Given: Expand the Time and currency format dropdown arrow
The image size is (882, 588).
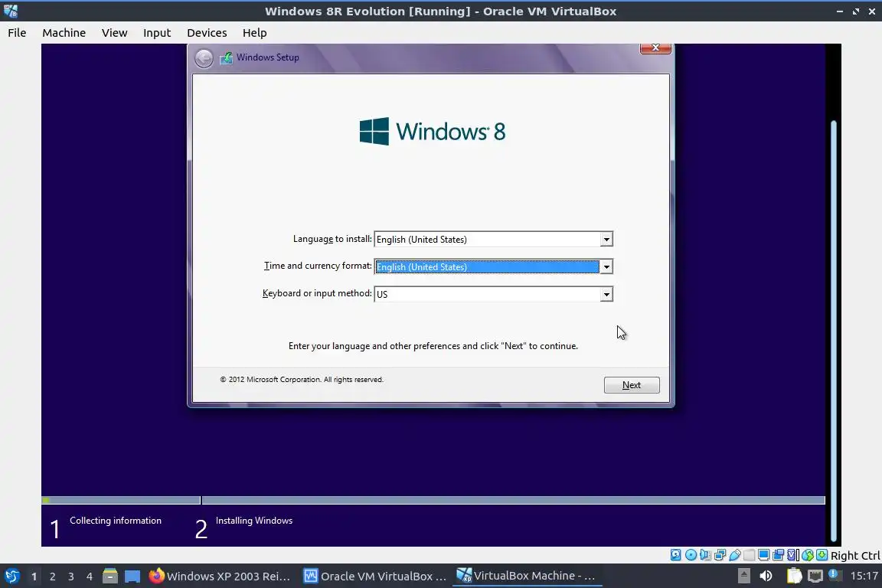Looking at the screenshot, I should pos(606,266).
